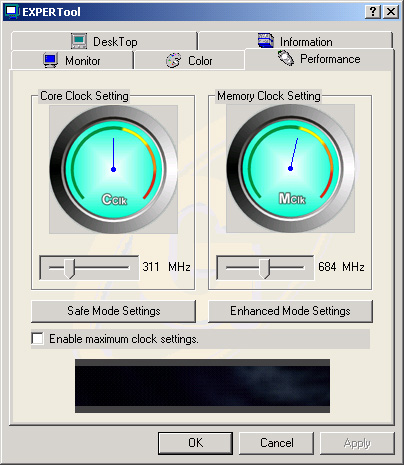404x465 pixels.
Task: Apply Enhanced Mode Settings
Action: (x=290, y=311)
